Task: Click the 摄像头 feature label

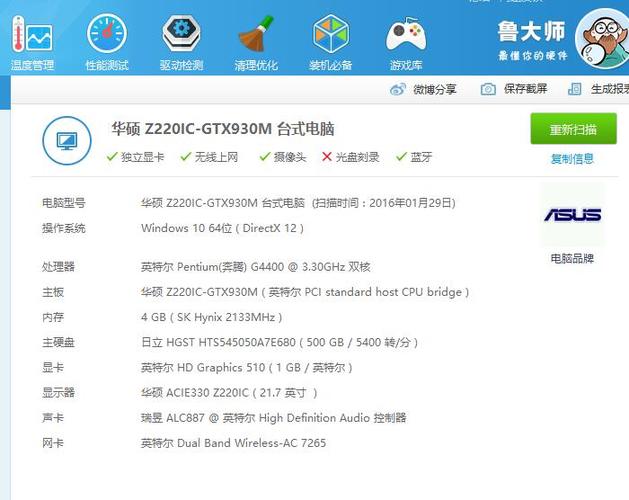Action: 290,157
